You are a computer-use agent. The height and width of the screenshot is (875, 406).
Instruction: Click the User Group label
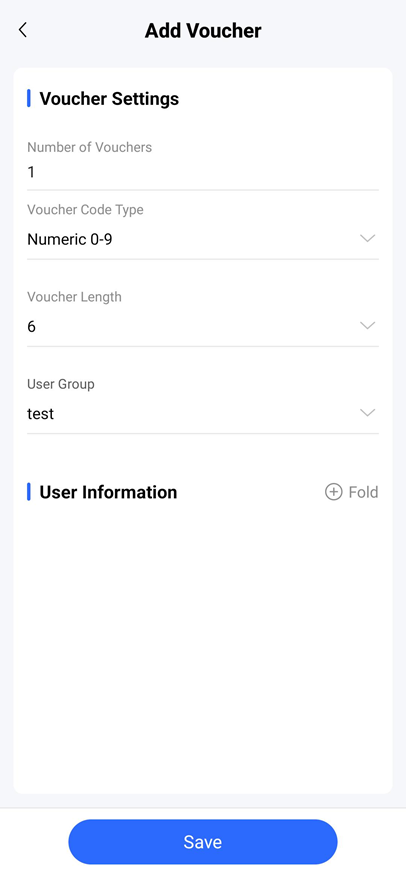pos(61,384)
